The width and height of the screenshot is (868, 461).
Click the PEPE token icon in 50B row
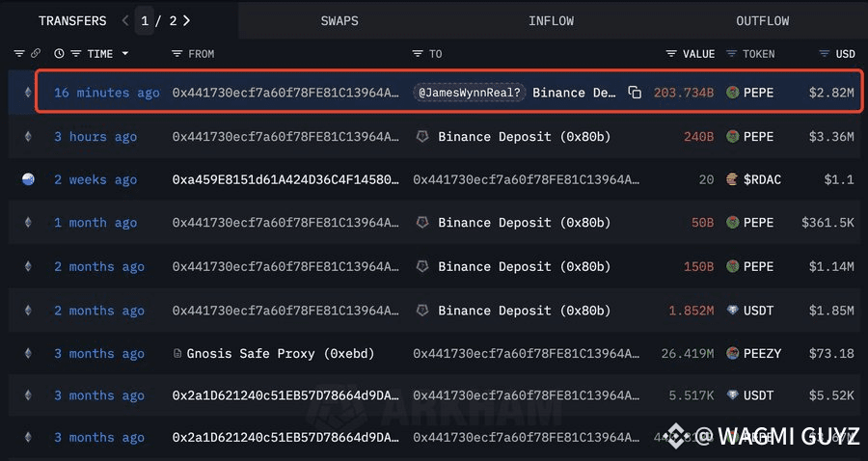coord(732,223)
